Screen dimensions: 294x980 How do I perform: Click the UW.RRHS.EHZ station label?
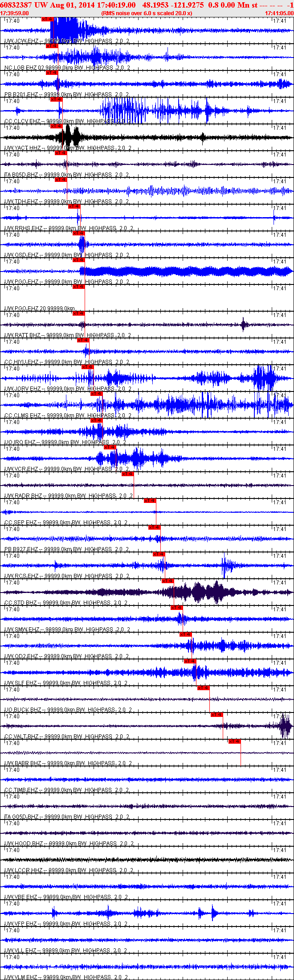pos(69,228)
